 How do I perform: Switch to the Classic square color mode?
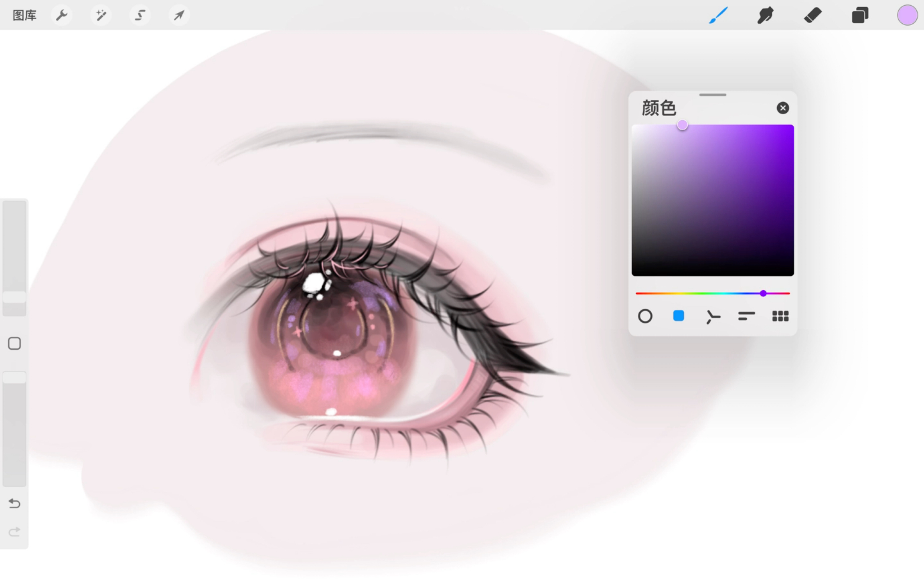coord(678,316)
